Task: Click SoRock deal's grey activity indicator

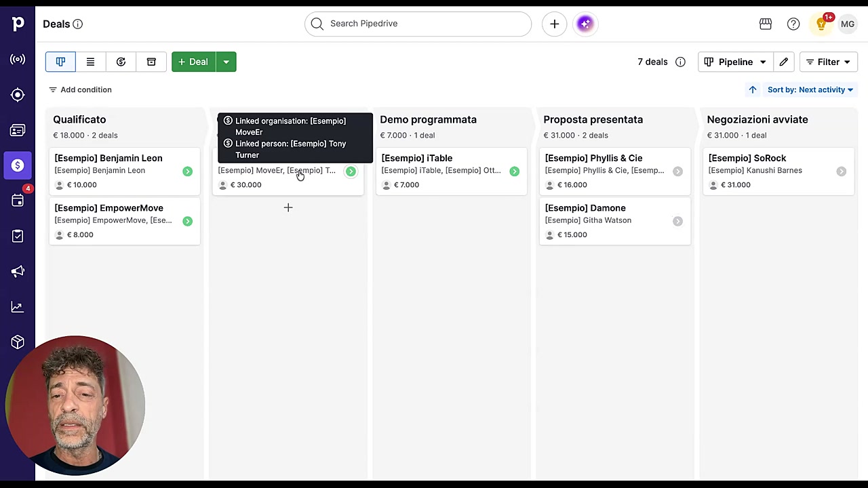Action: coord(841,171)
